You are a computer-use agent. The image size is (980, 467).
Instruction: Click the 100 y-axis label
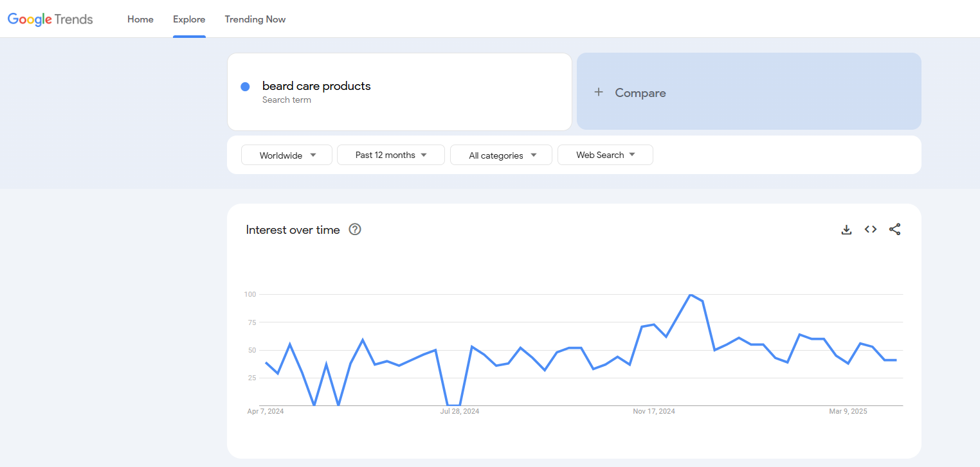pos(250,294)
